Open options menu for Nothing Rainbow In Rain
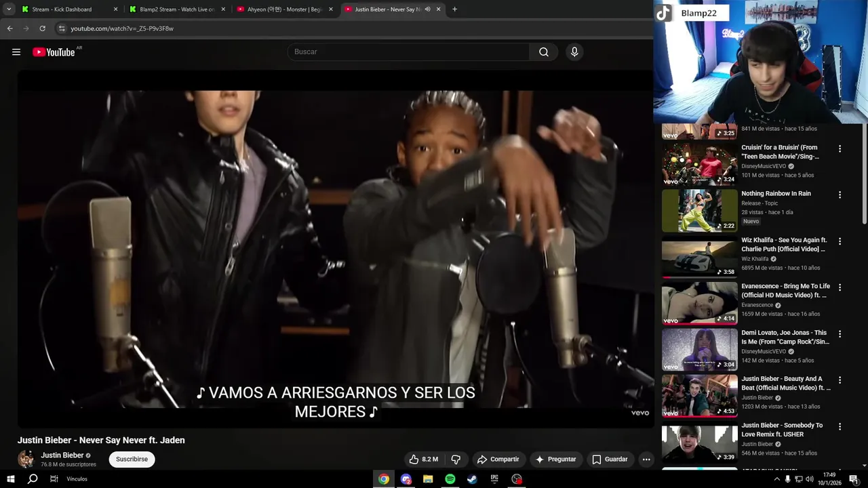The width and height of the screenshot is (868, 488). tap(840, 195)
